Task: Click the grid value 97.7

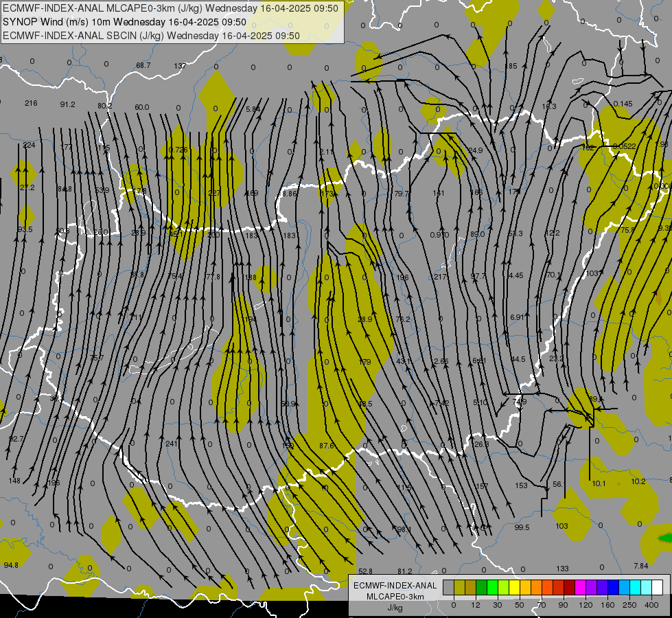Action: [478, 276]
